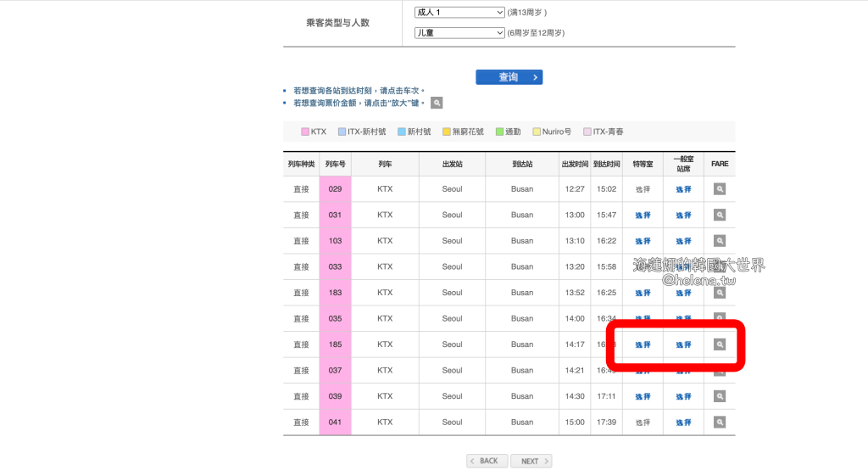
Task: Click train number 033 for timetable
Action: click(x=335, y=267)
